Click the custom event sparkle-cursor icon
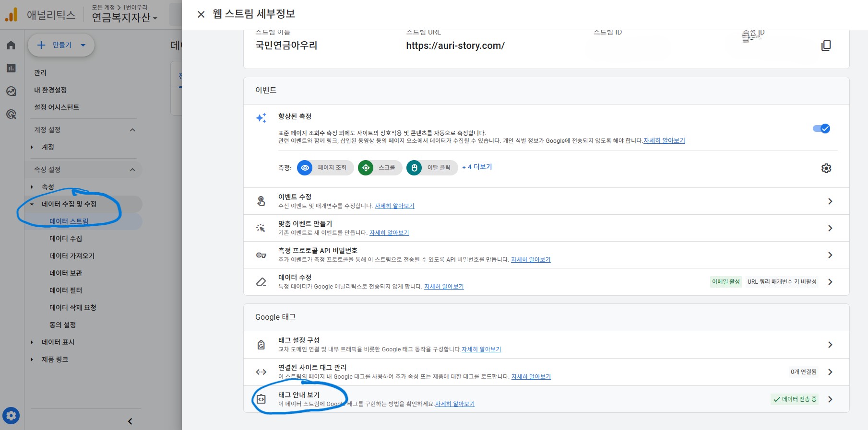Image resolution: width=868 pixels, height=430 pixels. (x=261, y=228)
